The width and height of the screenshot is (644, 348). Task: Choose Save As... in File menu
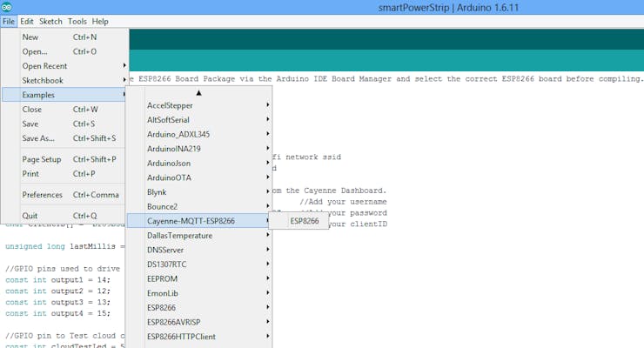coord(38,138)
